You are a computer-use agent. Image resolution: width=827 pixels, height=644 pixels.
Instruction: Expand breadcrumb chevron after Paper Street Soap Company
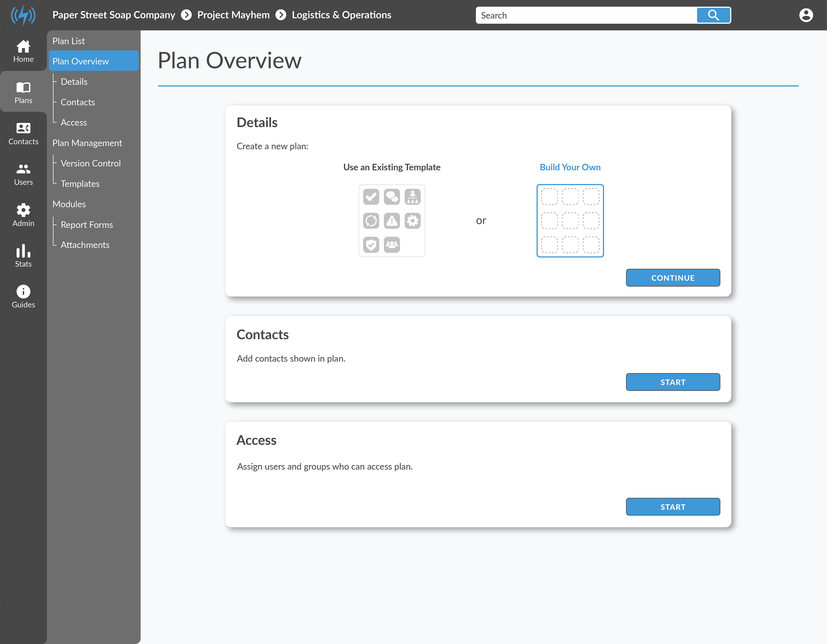click(186, 15)
